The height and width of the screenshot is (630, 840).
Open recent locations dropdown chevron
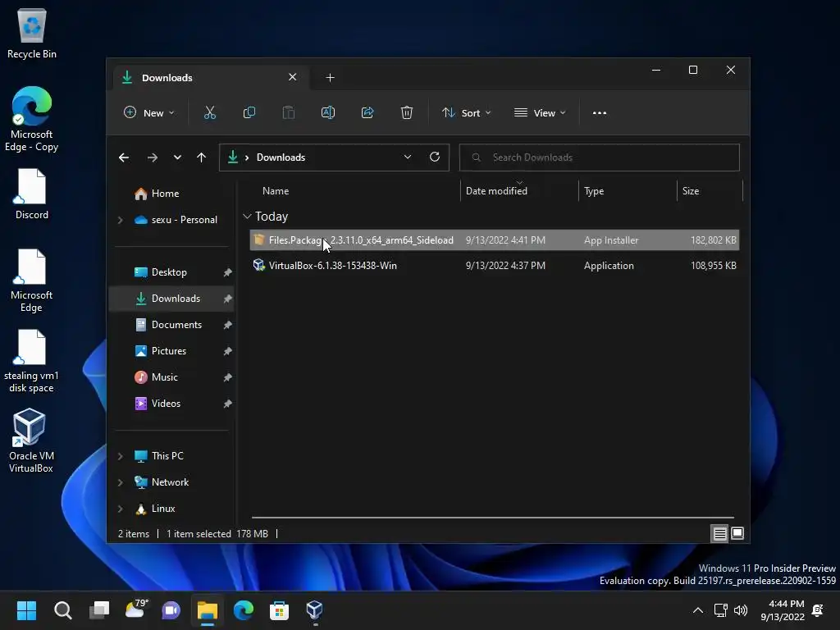pos(177,157)
